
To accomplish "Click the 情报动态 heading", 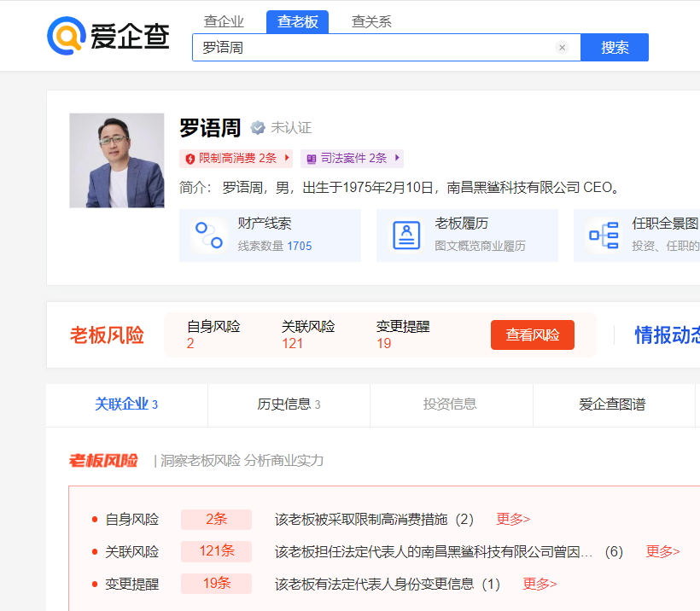I will click(667, 335).
